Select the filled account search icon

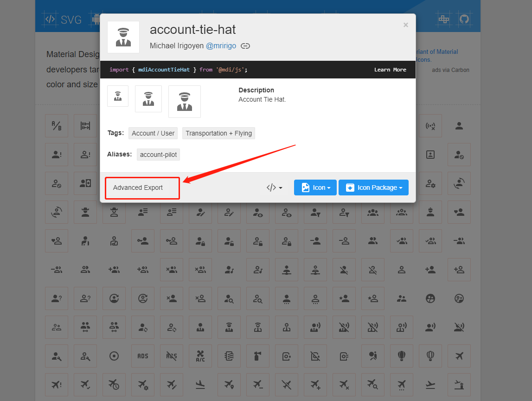(x=229, y=299)
